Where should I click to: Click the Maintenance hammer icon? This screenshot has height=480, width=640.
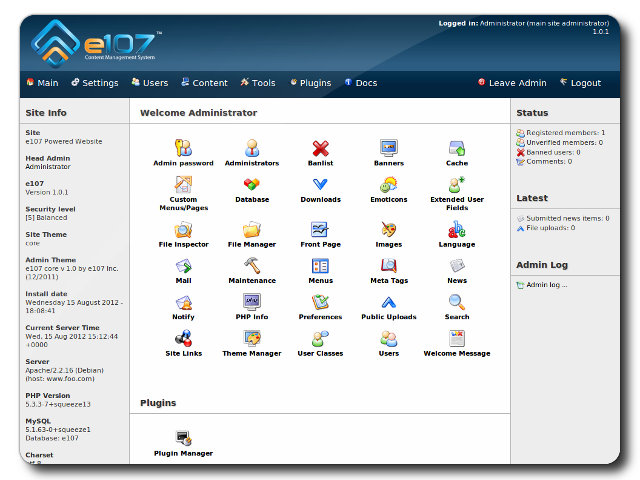click(x=252, y=266)
